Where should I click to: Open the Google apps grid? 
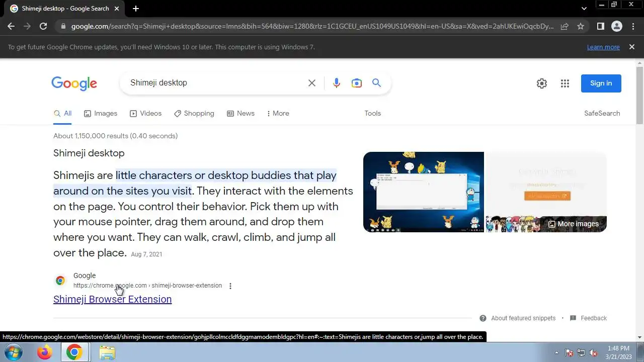(565, 83)
